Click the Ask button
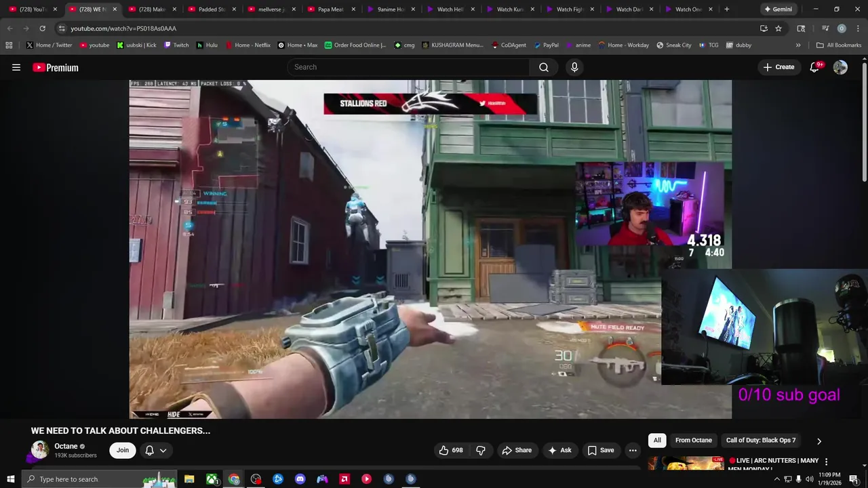The width and height of the screenshot is (868, 488). (559, 450)
